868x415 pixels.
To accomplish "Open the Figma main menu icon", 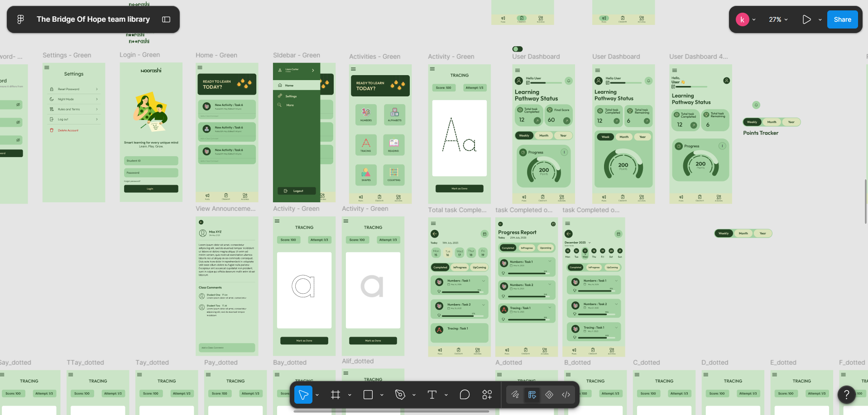I will click(x=20, y=19).
